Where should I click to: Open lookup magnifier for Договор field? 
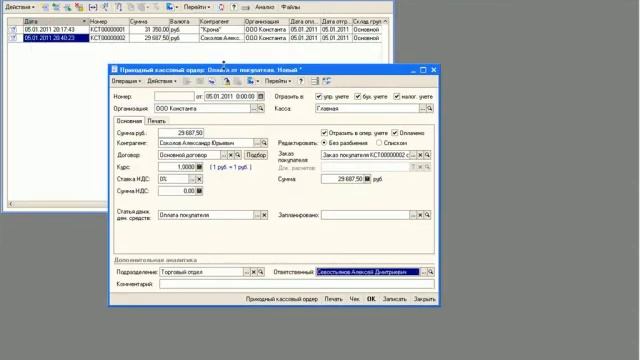[x=238, y=155]
